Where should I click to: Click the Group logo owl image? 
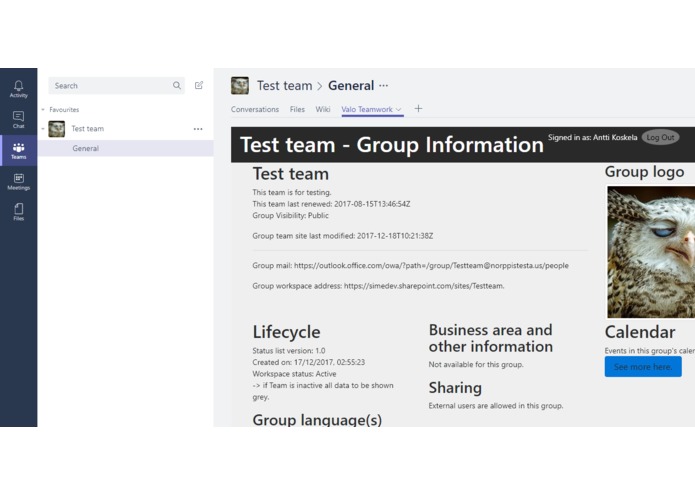(x=651, y=252)
